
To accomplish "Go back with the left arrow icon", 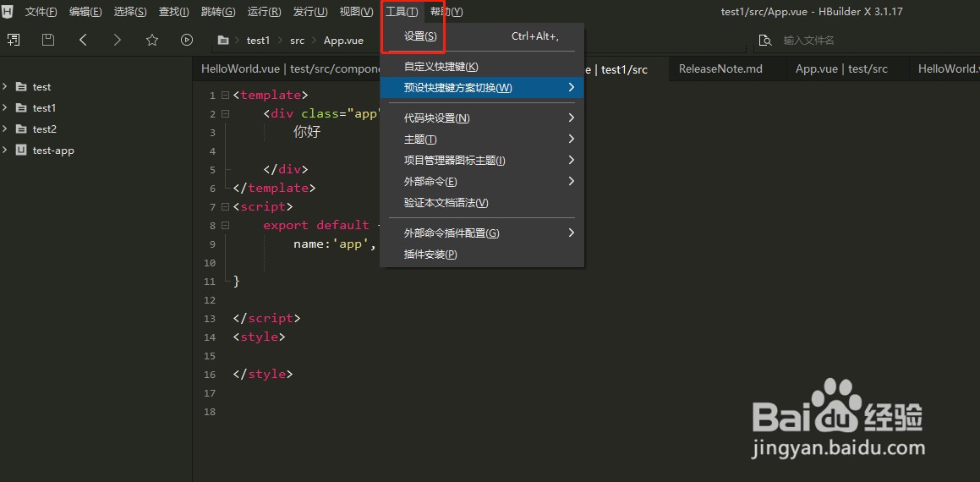I will click(83, 40).
